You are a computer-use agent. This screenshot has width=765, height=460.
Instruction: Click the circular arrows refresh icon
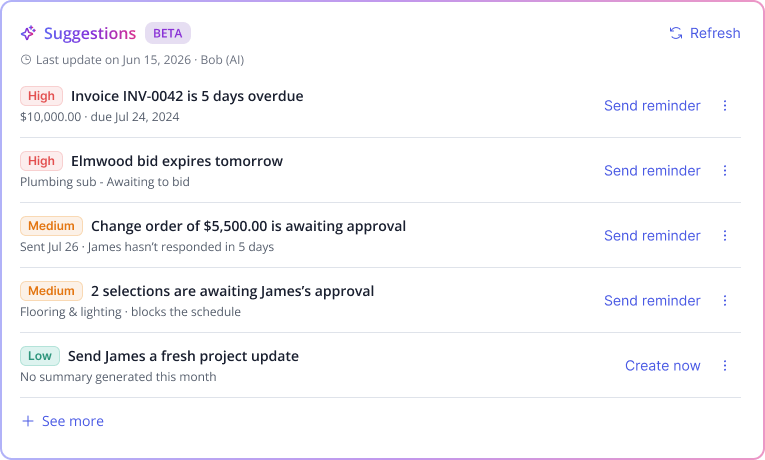point(676,33)
